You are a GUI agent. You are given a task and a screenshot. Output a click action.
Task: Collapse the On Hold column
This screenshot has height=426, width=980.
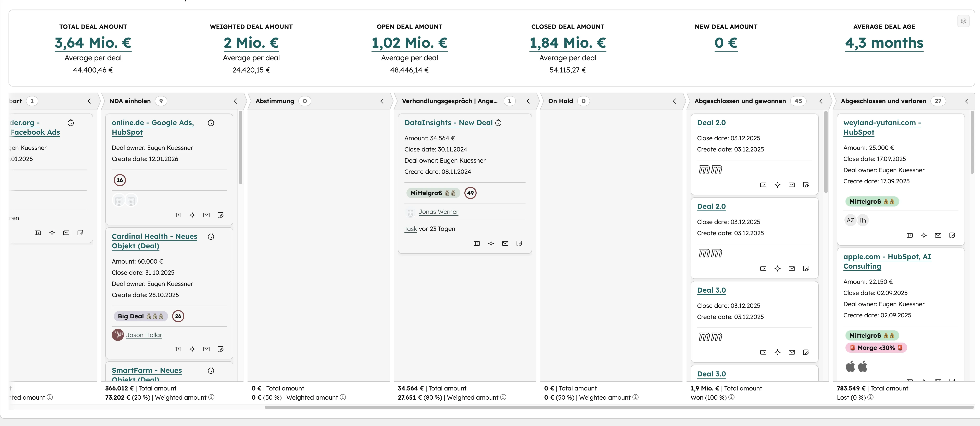(675, 101)
